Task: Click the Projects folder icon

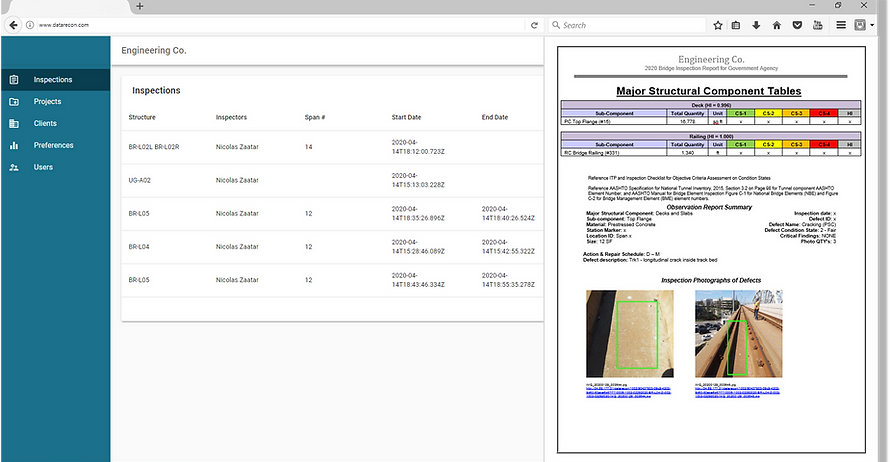Action: 14,102
